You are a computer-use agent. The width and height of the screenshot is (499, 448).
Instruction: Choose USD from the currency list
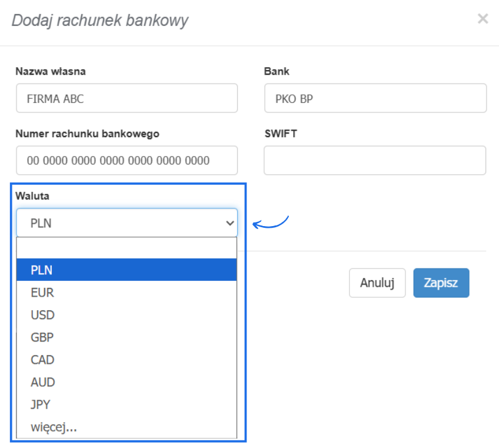pos(127,314)
